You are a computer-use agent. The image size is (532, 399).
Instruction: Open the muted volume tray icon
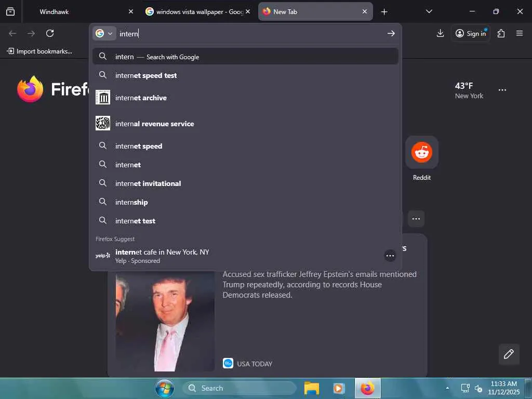point(478,389)
